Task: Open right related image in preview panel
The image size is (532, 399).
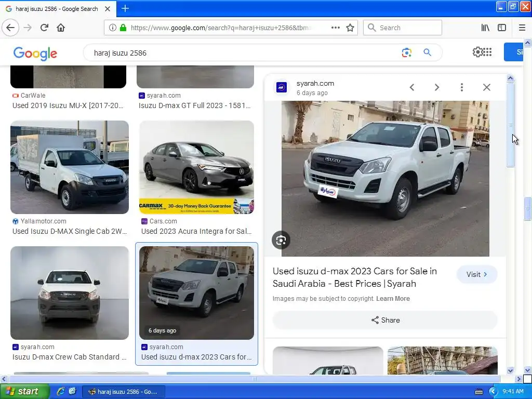Action: (443, 361)
